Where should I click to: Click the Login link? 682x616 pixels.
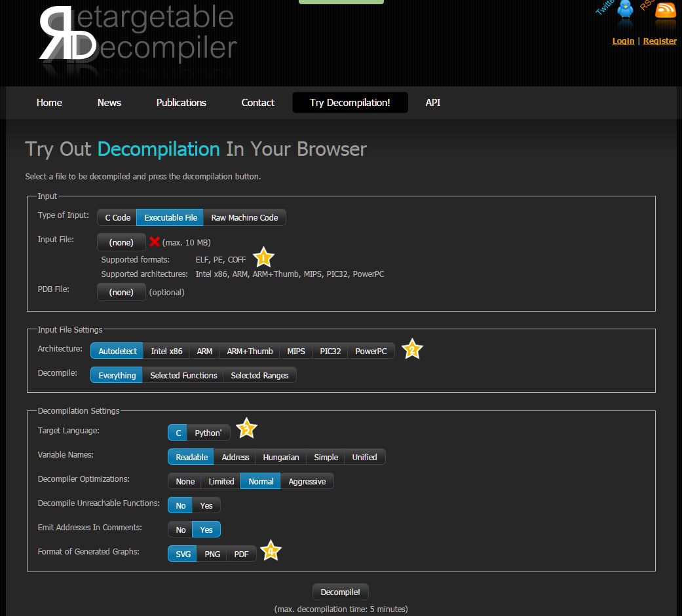[623, 41]
